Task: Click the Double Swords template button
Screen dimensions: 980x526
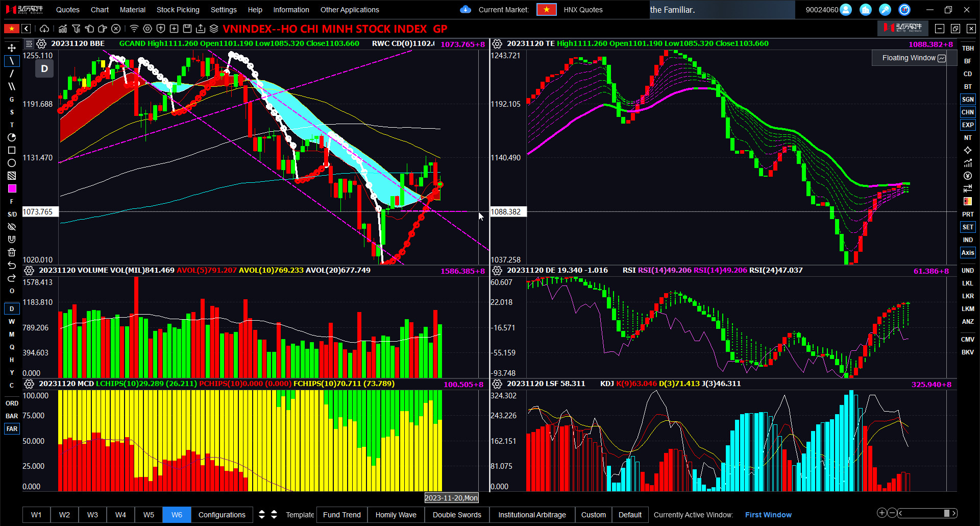Action: (x=456, y=514)
